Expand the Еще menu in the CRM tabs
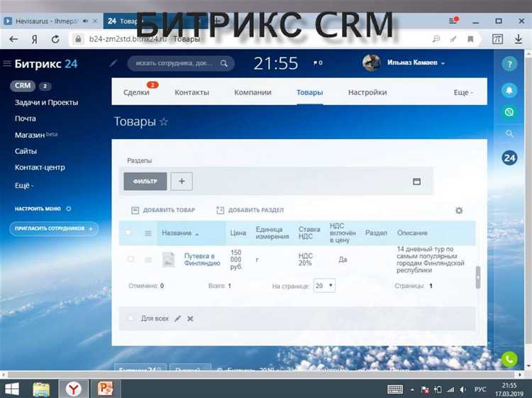This screenshot has height=398, width=532. [463, 93]
